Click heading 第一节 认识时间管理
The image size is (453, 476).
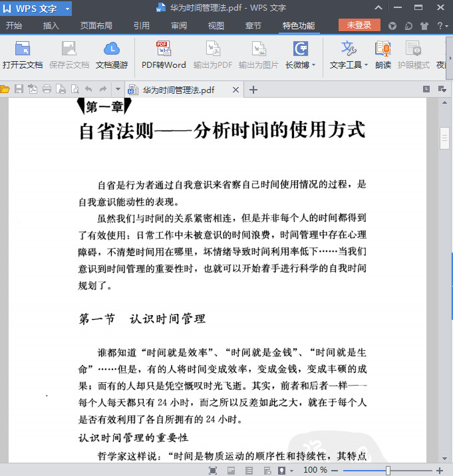click(x=142, y=318)
